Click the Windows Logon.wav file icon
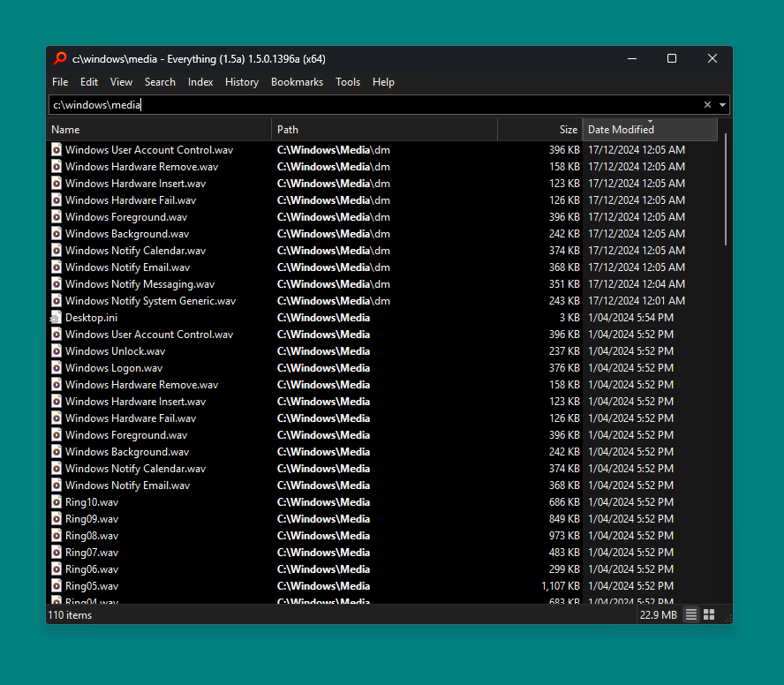The width and height of the screenshot is (784, 685). pyautogui.click(x=57, y=368)
